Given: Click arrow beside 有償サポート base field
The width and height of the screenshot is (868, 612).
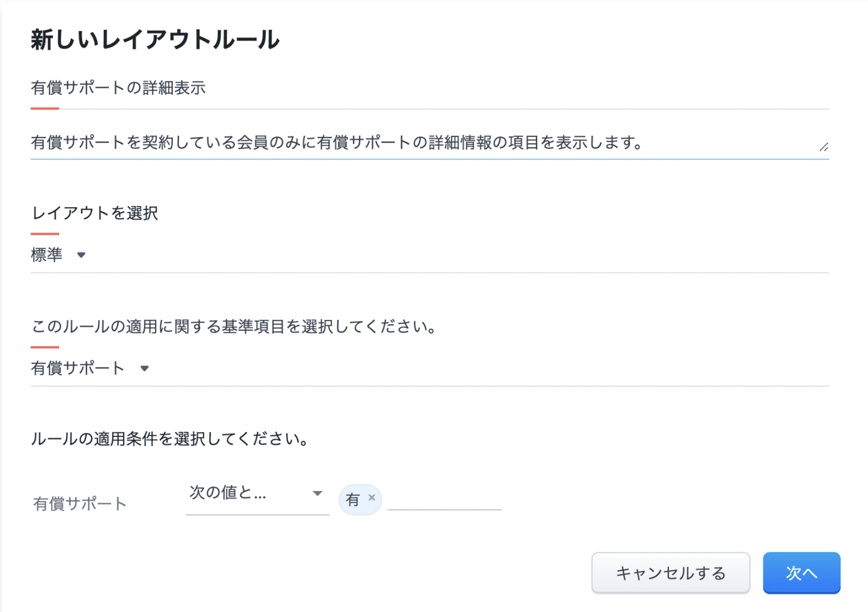Looking at the screenshot, I should click(x=145, y=368).
